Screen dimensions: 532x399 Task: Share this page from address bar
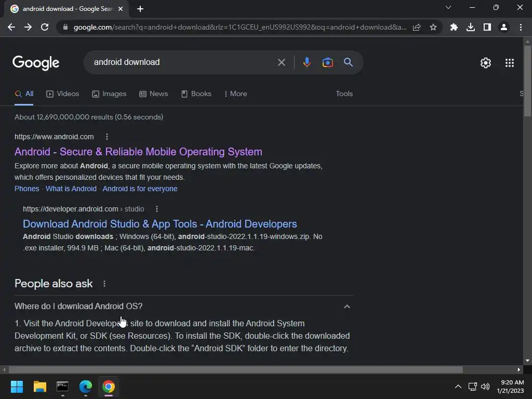coord(417,27)
